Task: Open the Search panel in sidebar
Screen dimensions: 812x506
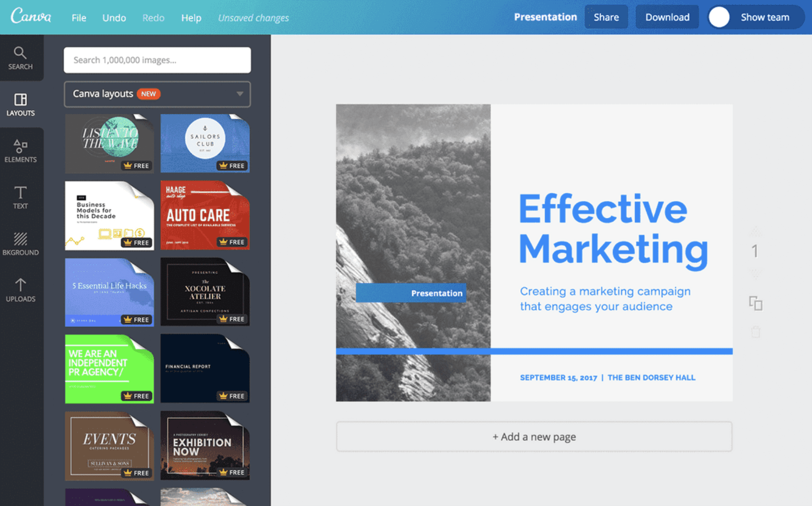Action: [20, 58]
